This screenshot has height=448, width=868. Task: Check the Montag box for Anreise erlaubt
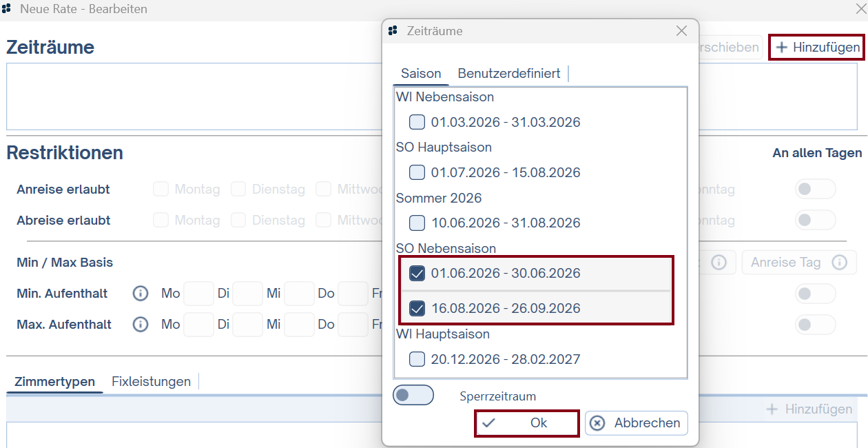pos(161,190)
